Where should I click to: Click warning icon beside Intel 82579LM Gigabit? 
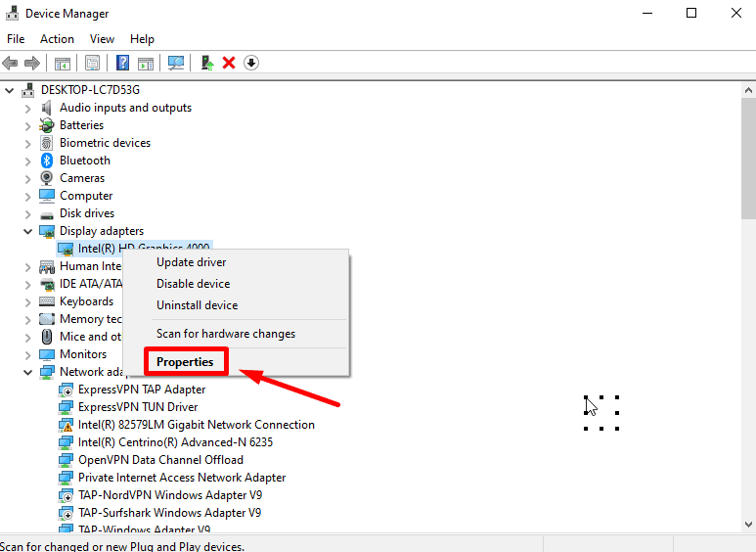point(66,425)
